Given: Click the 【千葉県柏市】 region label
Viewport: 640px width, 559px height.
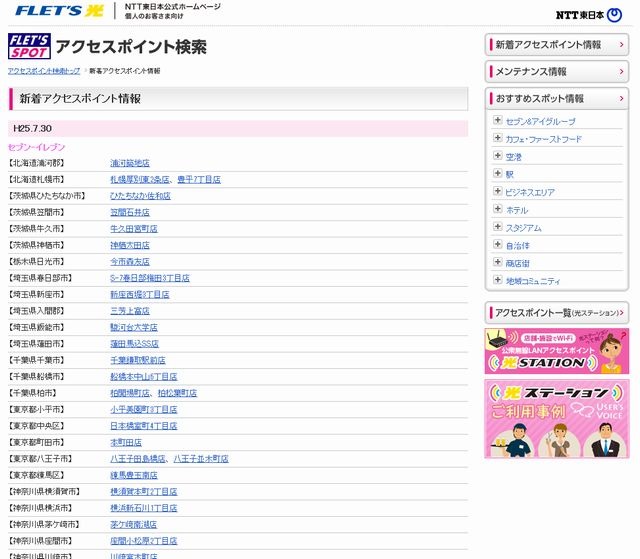Looking at the screenshot, I should pyautogui.click(x=32, y=393).
